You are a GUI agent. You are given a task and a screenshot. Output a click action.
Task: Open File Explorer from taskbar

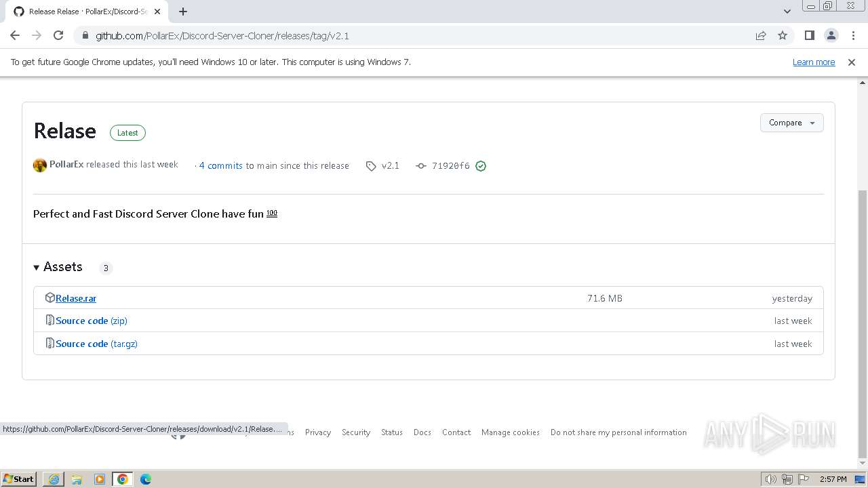[77, 479]
